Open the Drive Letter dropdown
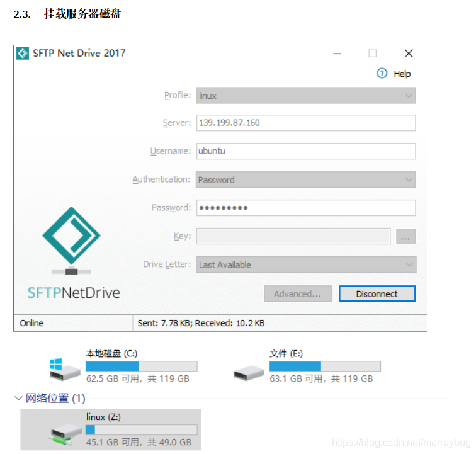 click(306, 264)
